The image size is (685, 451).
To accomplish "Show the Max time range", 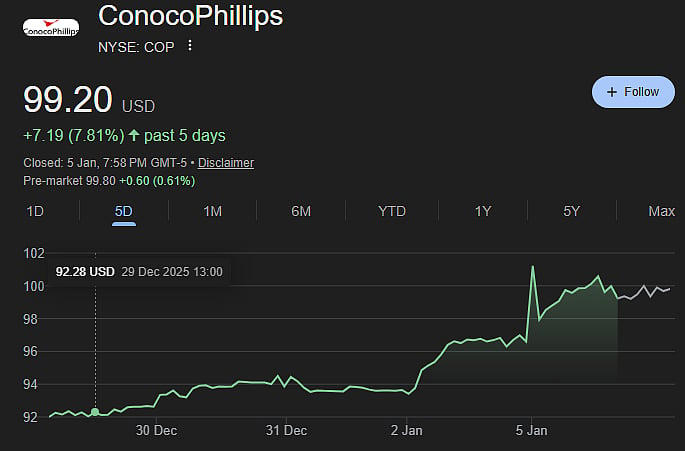I will (x=661, y=211).
